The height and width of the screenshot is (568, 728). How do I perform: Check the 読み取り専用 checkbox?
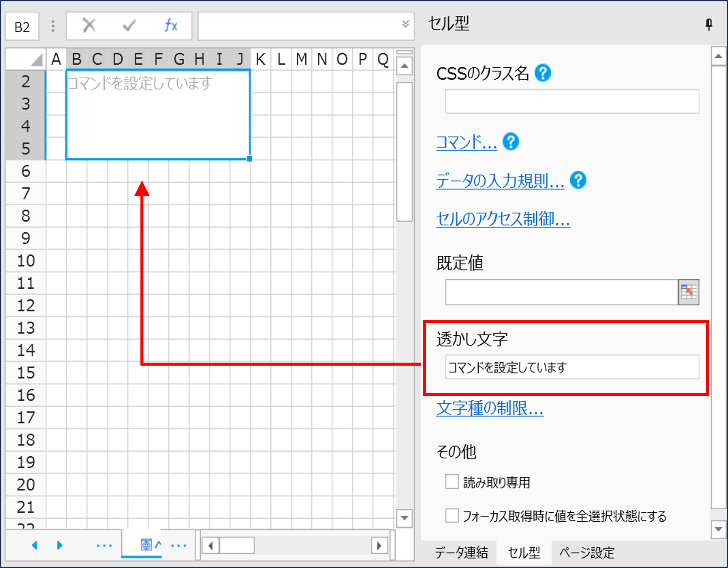click(452, 481)
